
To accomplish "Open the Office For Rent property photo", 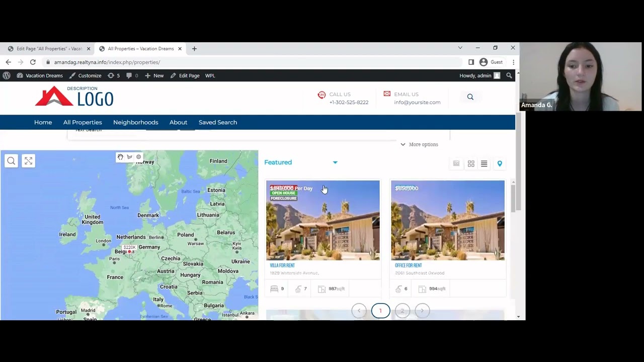I will point(448,220).
